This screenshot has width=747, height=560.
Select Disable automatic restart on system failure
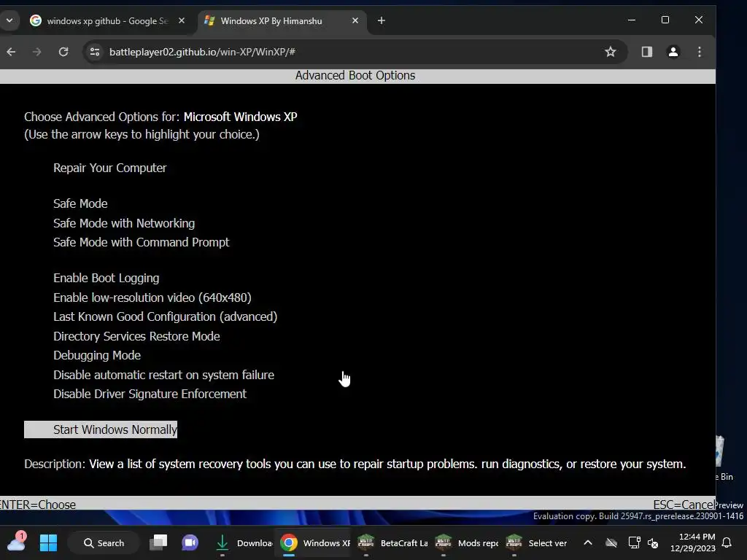164,375
